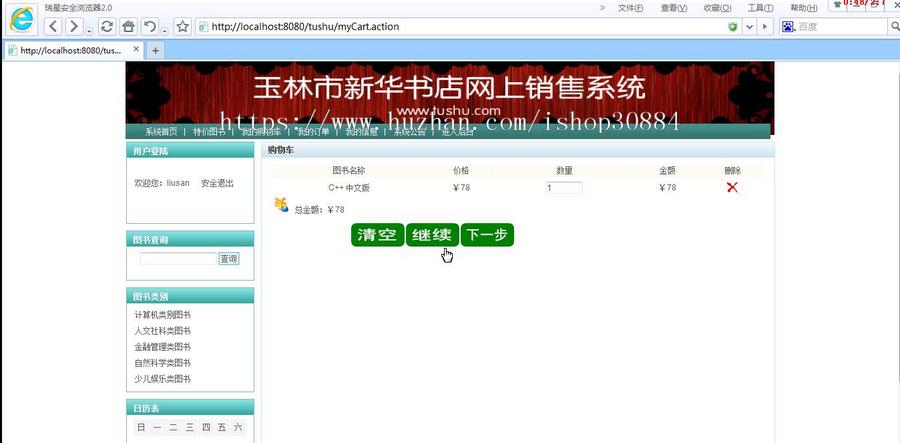Click the undo closed tab icon
Screen dimensions: 900x443
[150, 26]
